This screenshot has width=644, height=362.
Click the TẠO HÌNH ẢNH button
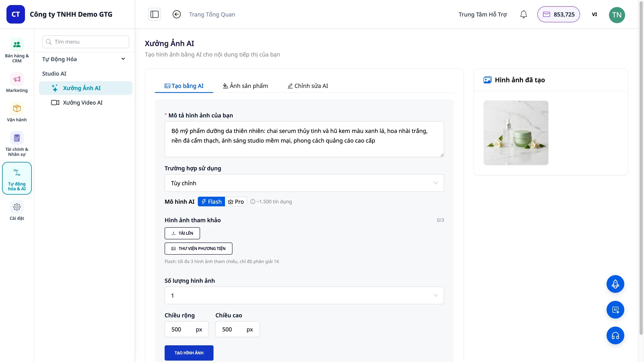(189, 353)
